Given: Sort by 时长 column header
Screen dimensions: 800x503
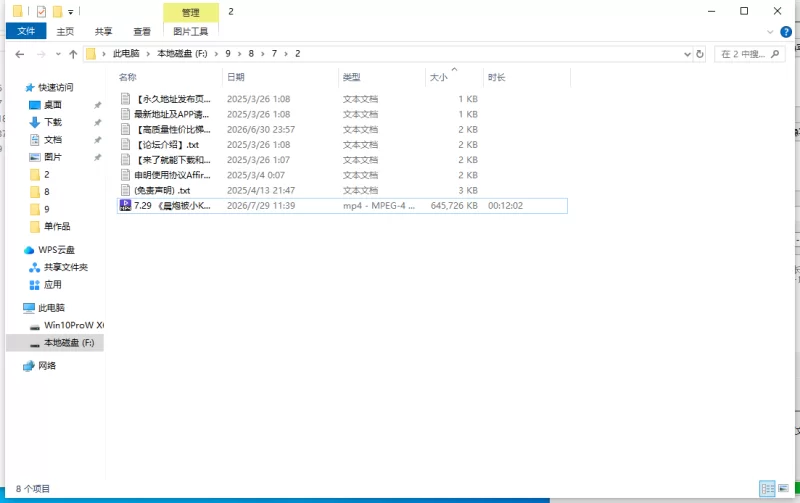Looking at the screenshot, I should pos(496,77).
